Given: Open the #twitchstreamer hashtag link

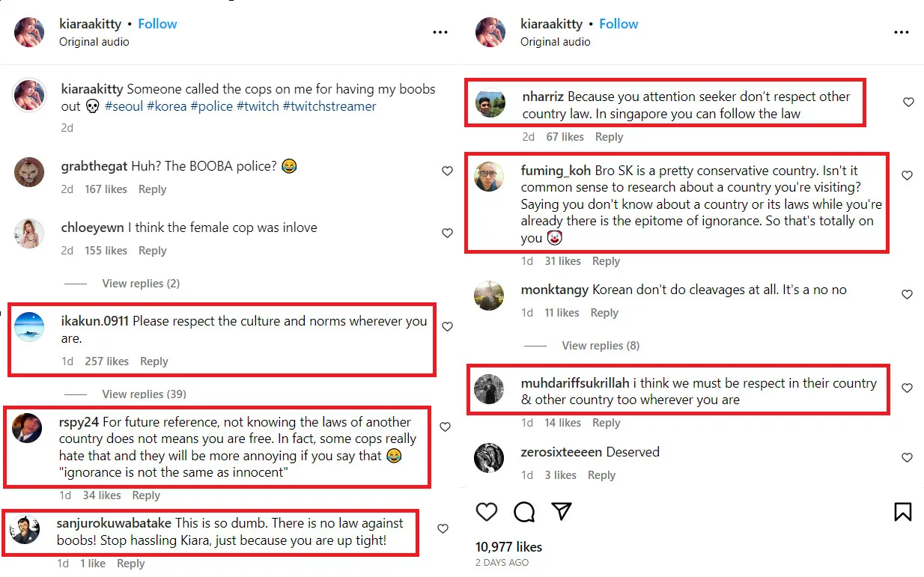Looking at the screenshot, I should point(329,106).
